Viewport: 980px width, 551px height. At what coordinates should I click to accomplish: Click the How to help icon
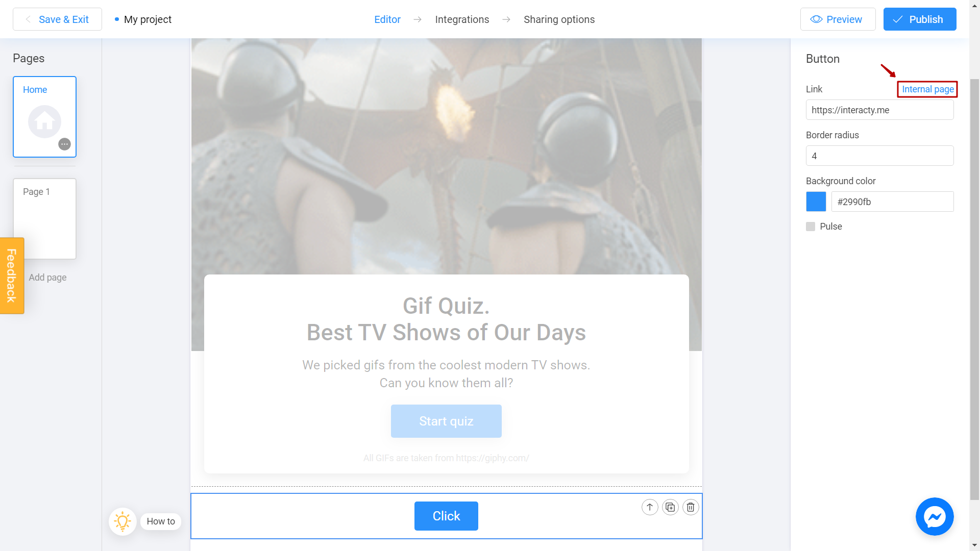coord(123,521)
